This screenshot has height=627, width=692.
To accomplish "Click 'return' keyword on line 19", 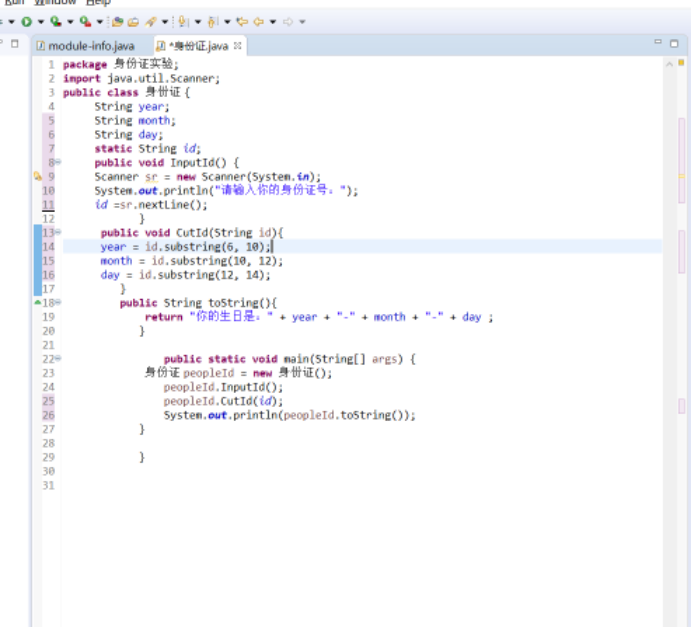I will [164, 317].
